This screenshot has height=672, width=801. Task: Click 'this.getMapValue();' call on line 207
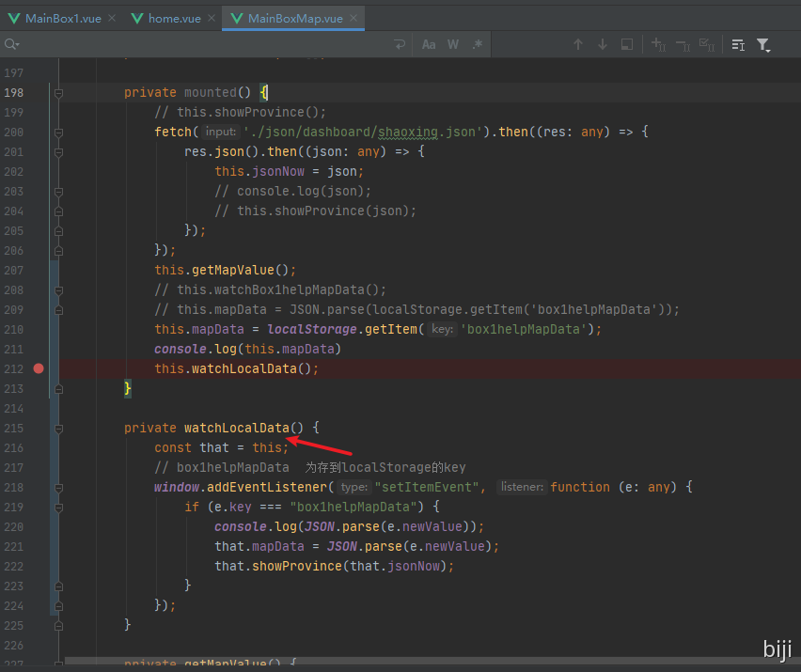[x=225, y=270]
